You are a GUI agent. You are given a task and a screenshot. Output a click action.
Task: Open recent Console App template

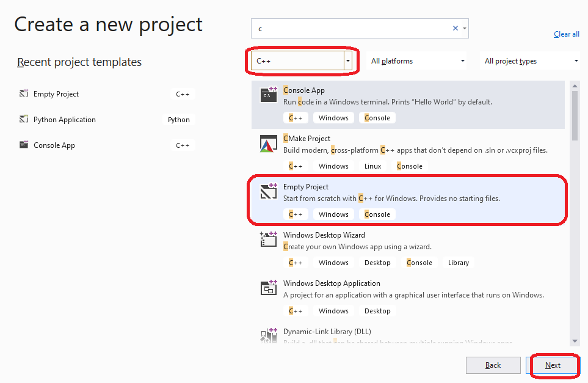coord(107,145)
